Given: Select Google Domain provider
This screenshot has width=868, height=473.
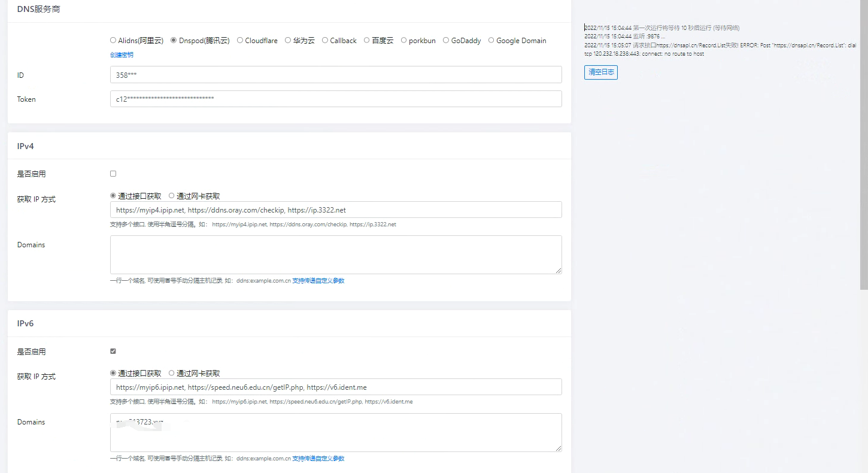Looking at the screenshot, I should (x=491, y=40).
